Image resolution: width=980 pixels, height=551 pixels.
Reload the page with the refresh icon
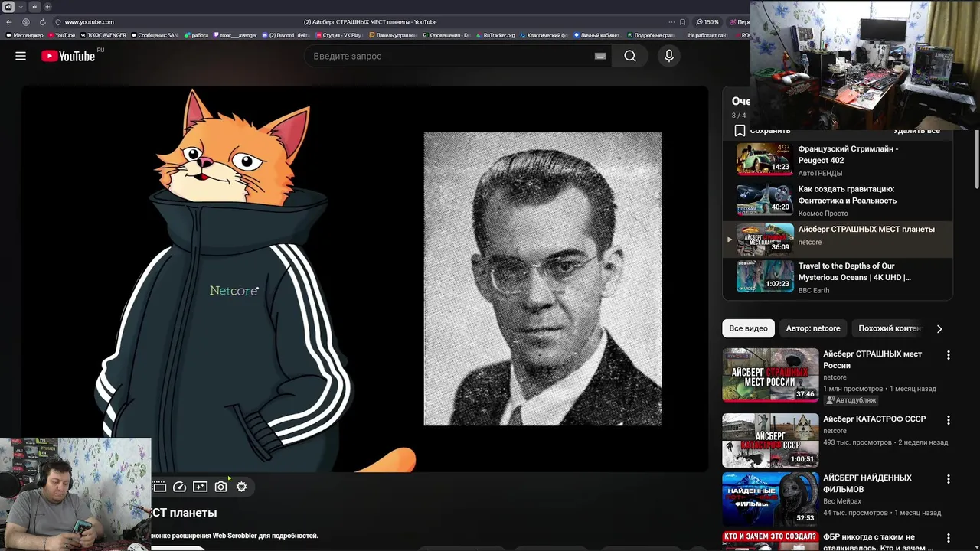tap(42, 22)
